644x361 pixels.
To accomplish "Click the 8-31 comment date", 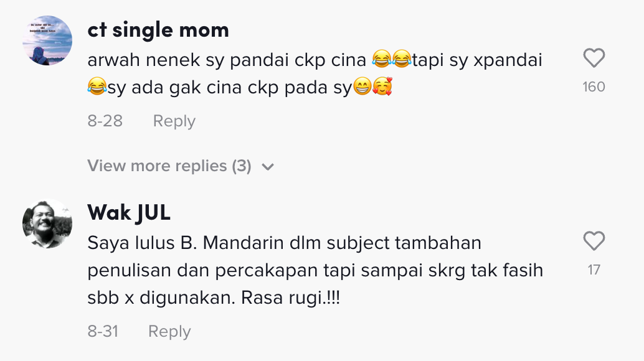I will coord(103,331).
